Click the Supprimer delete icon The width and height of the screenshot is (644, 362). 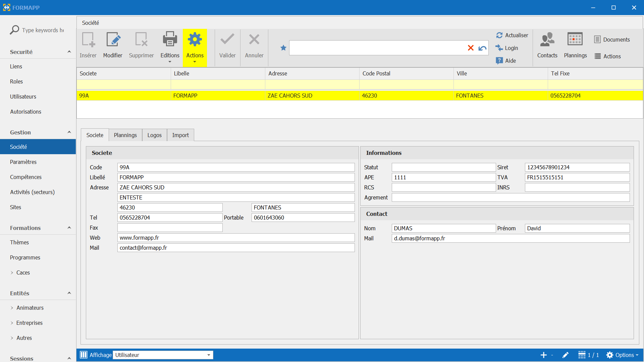pos(141,40)
